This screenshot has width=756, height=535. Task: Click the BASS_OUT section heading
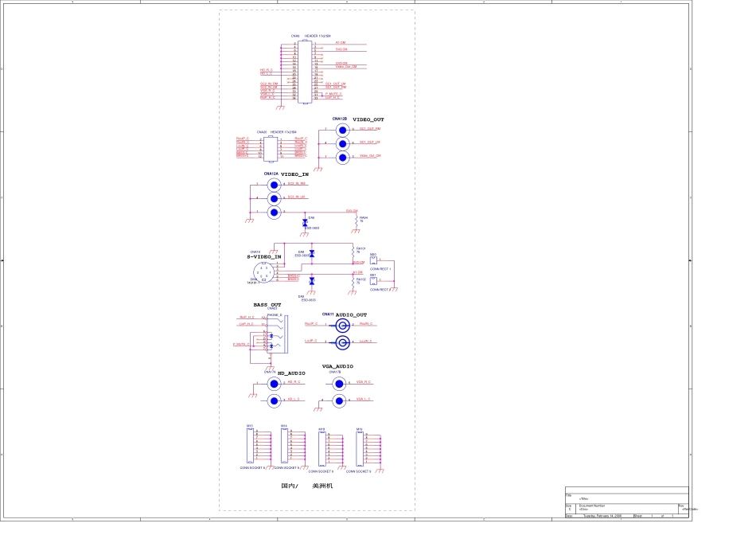tap(267, 305)
